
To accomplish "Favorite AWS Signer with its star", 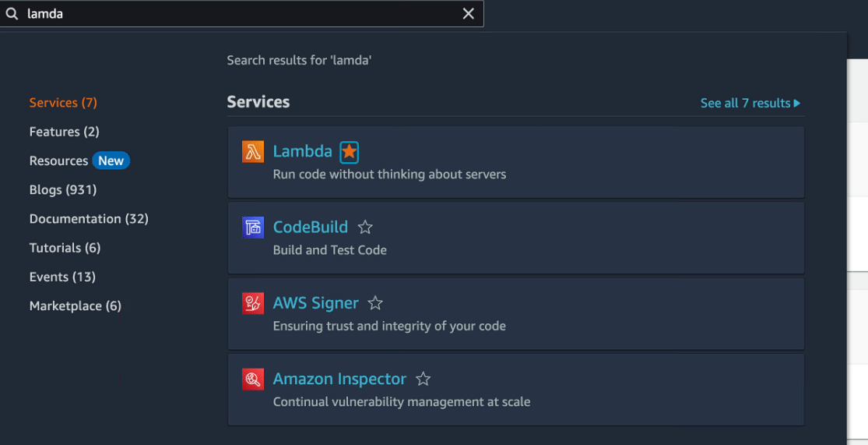I will pyautogui.click(x=375, y=303).
